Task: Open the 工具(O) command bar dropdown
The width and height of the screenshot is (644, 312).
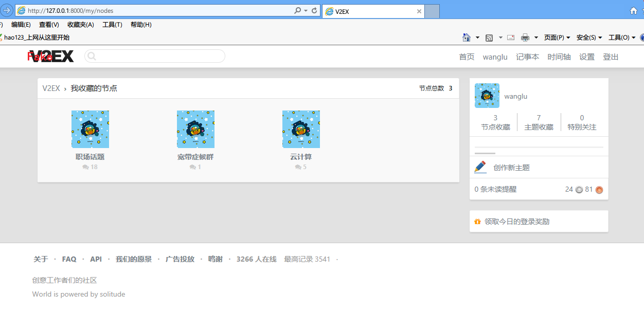Action: coord(621,38)
